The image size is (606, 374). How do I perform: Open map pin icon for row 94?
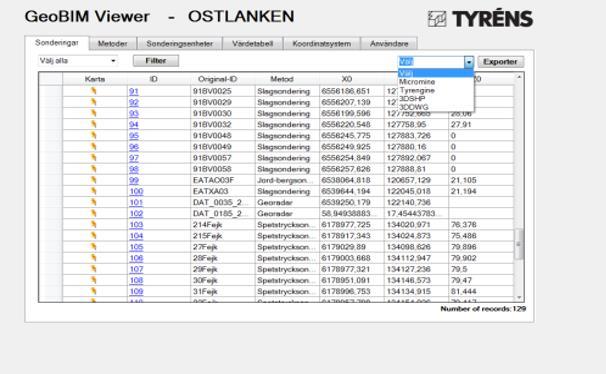(x=94, y=124)
